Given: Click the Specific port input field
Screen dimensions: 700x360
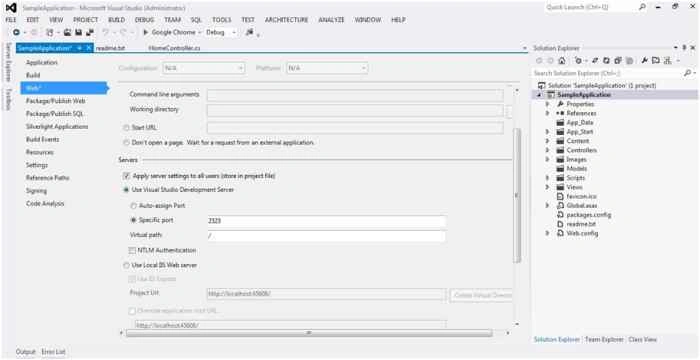Looking at the screenshot, I should 326,221.
